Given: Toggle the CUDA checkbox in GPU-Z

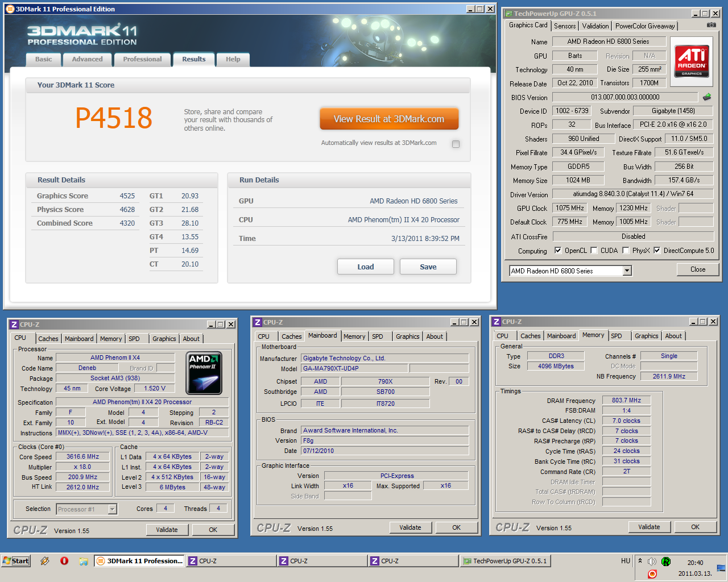Looking at the screenshot, I should click(594, 250).
